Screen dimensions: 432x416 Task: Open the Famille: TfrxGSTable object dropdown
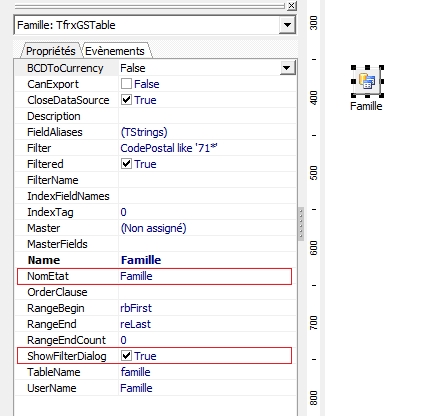point(287,25)
